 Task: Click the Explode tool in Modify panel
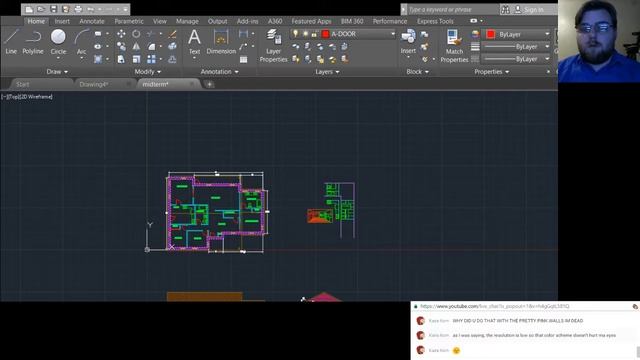[172, 47]
